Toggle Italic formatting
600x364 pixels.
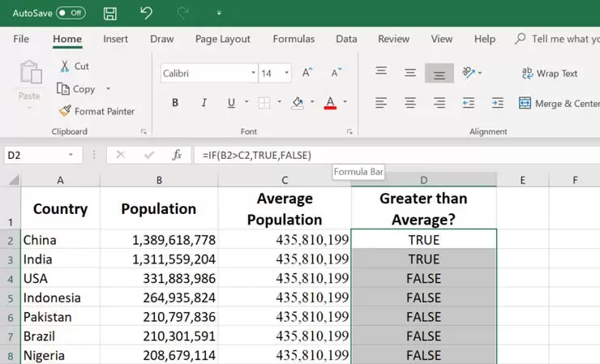tap(204, 103)
